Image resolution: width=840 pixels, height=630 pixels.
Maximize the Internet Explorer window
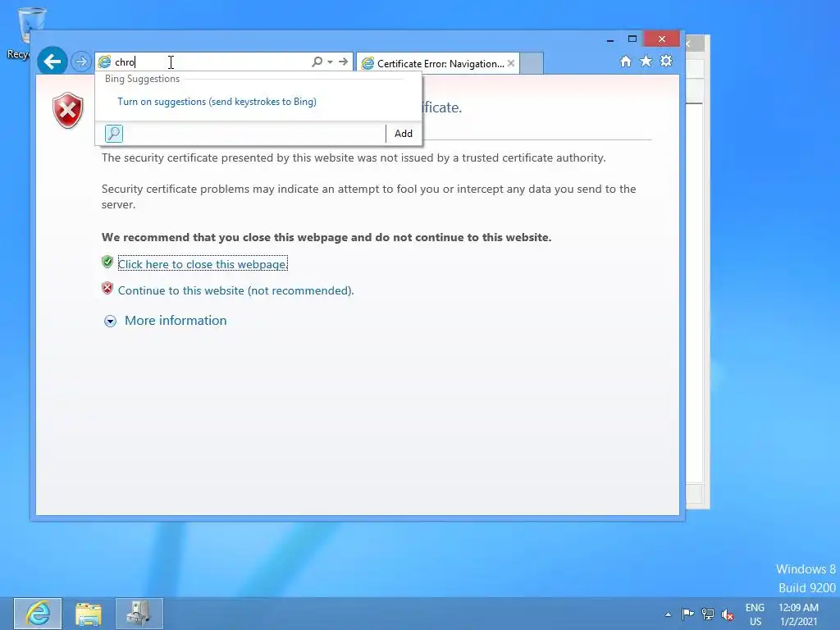point(632,39)
